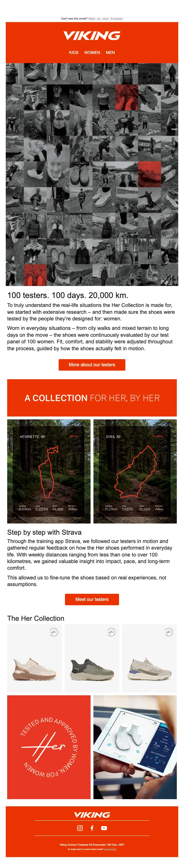Screen dimensions: 184x868
Task: Click the Unsubscribe link
Action: coord(110,849)
